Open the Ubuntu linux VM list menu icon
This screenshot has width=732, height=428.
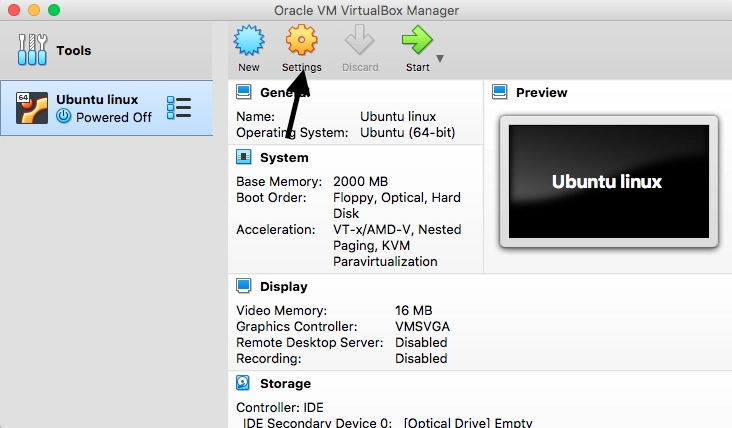pos(179,108)
